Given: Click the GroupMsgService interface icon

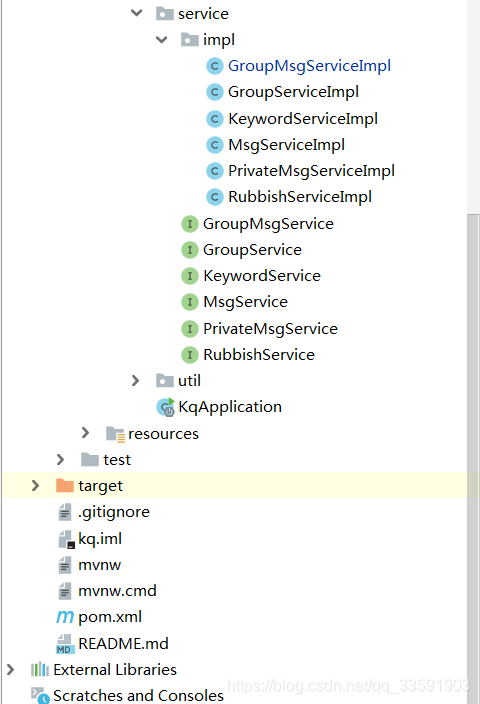Looking at the screenshot, I should point(189,224).
